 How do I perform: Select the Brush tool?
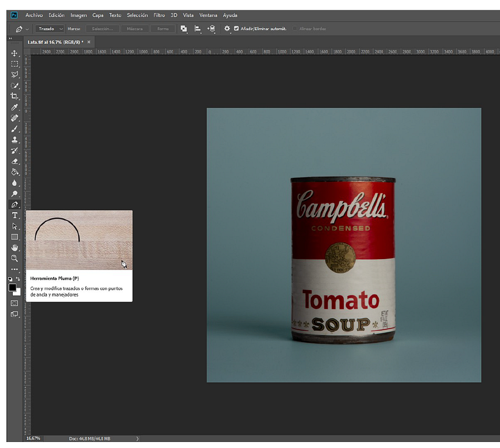(x=15, y=129)
